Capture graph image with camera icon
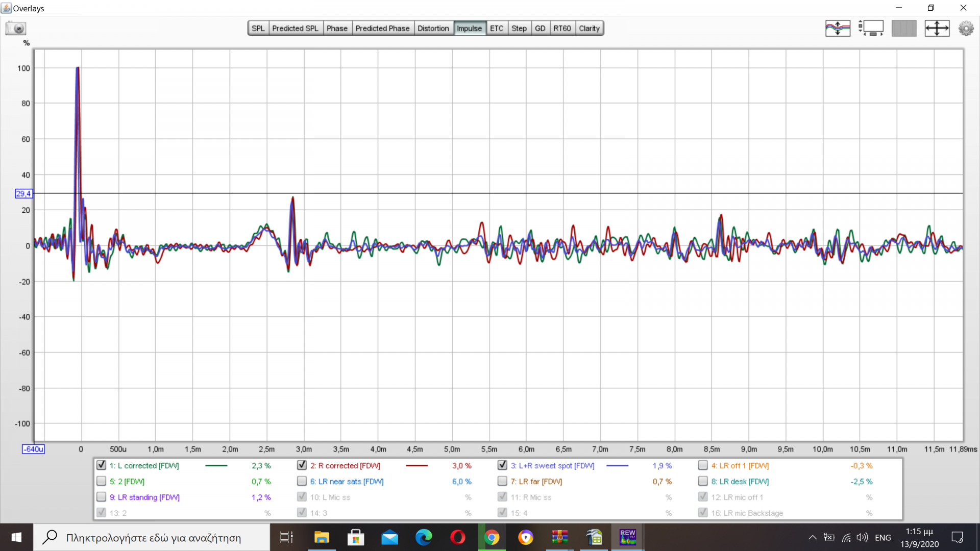The width and height of the screenshot is (980, 551). pyautogui.click(x=16, y=28)
